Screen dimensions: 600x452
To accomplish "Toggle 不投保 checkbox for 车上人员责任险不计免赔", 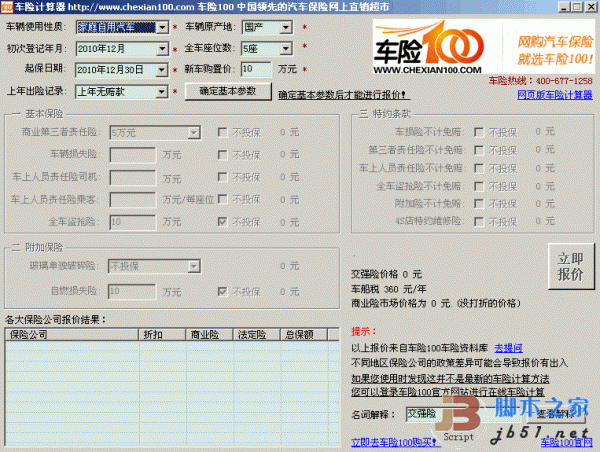I will coord(478,168).
